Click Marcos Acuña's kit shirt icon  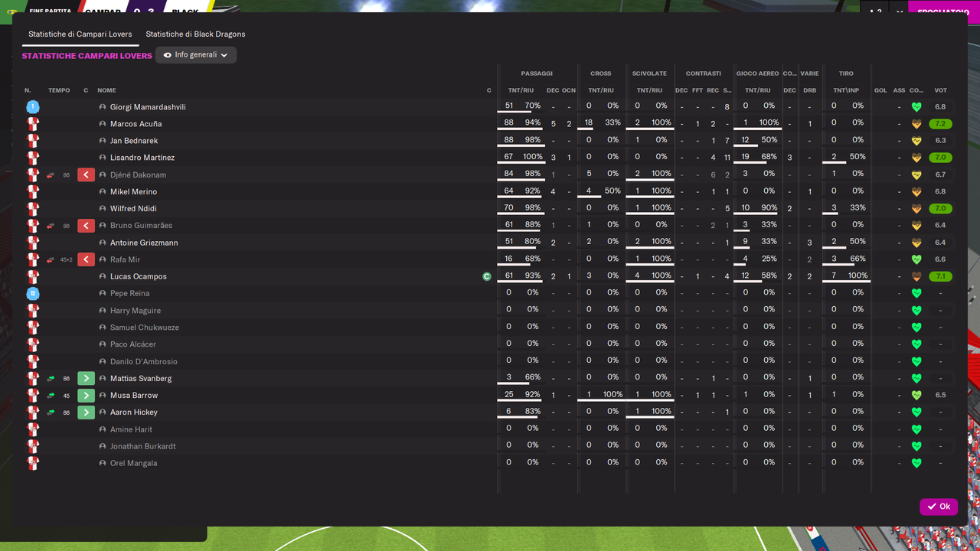tap(33, 124)
